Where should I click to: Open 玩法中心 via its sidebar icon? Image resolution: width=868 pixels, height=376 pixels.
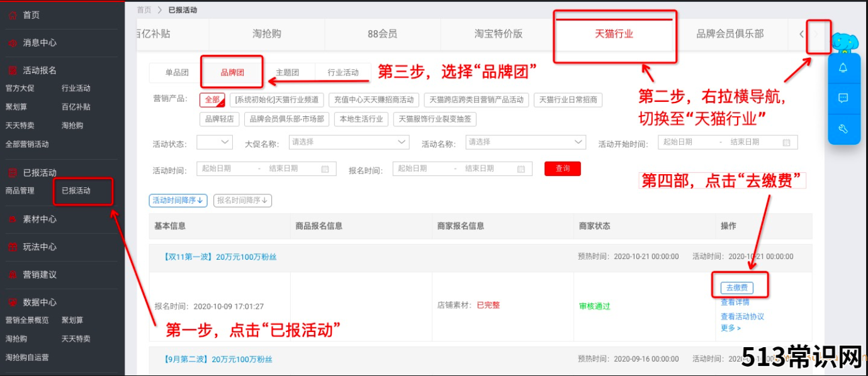click(12, 247)
